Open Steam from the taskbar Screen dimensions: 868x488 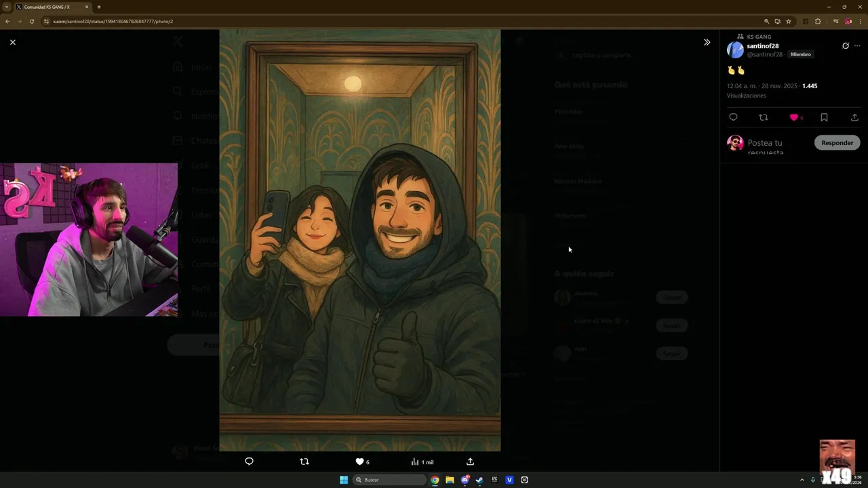(479, 480)
